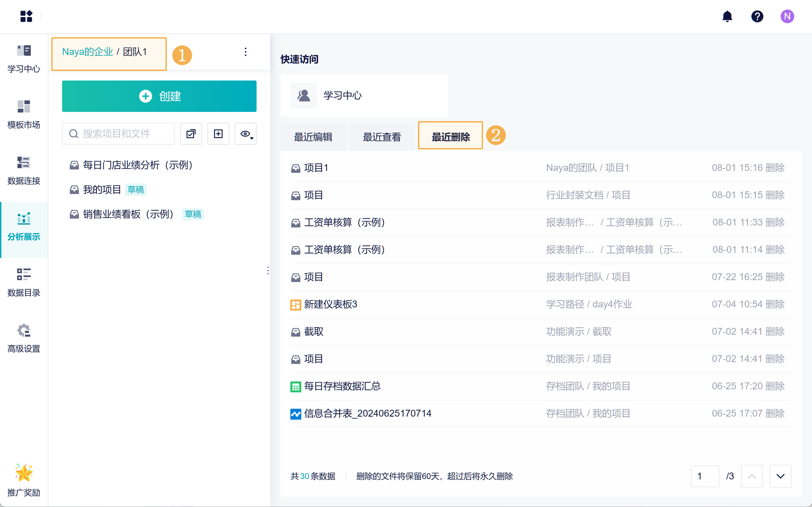
Task: Switch to the 最近查看 tab
Action: point(382,137)
